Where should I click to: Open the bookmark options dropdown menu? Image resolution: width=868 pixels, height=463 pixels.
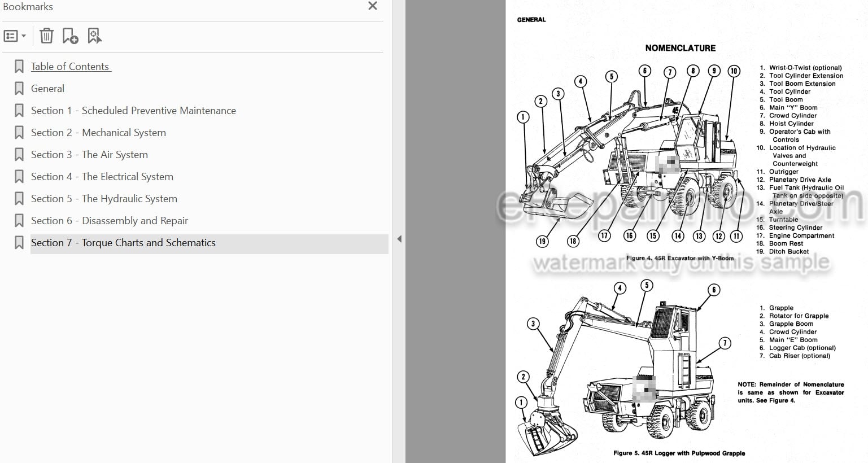coord(15,36)
